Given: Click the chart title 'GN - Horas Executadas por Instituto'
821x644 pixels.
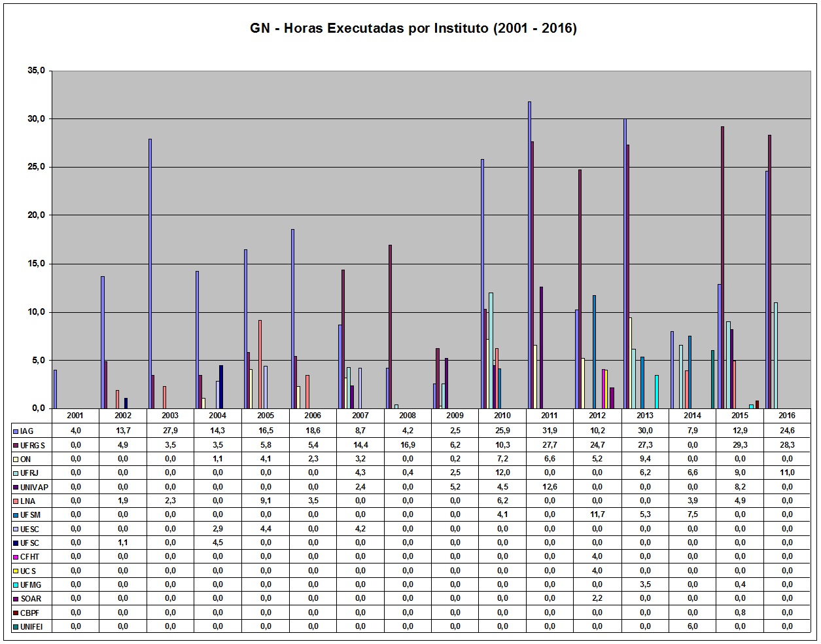Looking at the screenshot, I should click(x=413, y=28).
